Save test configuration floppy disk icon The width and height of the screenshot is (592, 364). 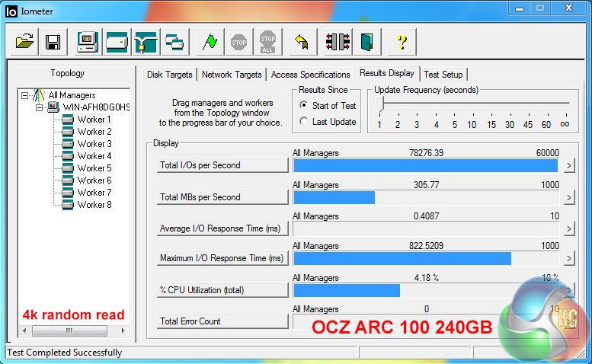pos(53,41)
